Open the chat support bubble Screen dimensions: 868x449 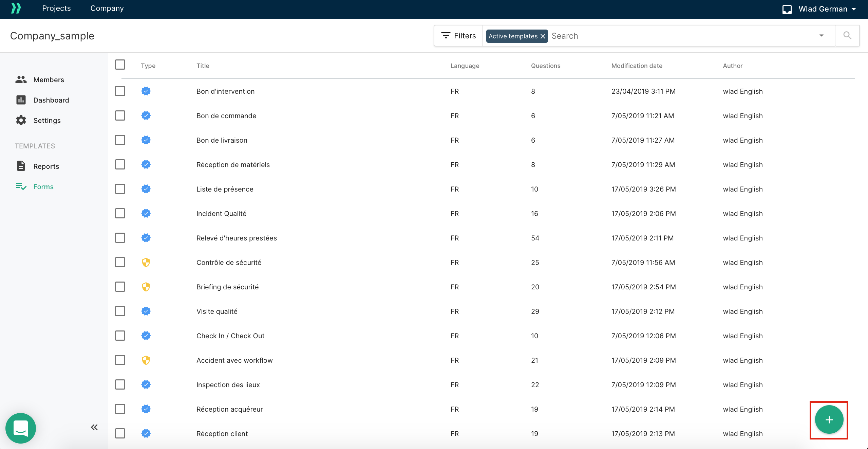tap(21, 428)
